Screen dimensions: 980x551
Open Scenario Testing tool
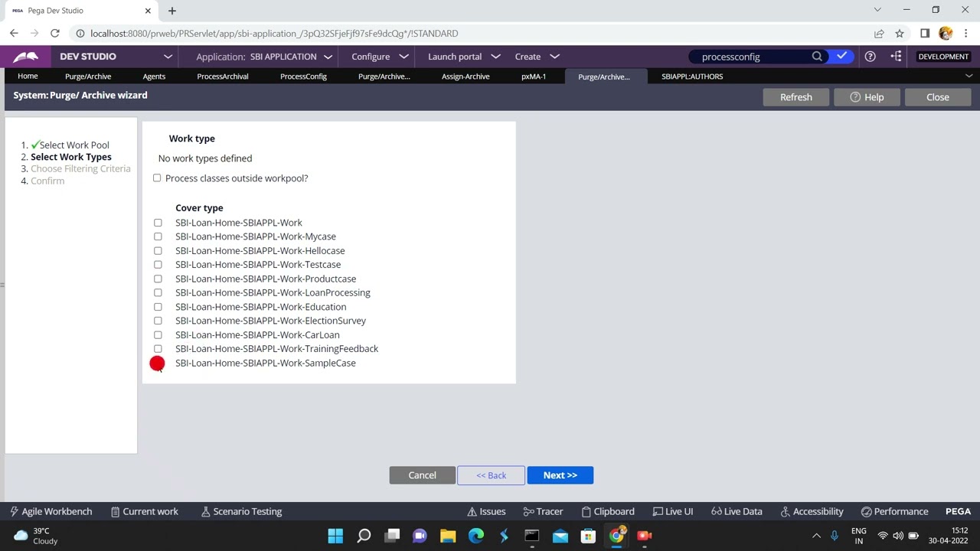click(241, 511)
